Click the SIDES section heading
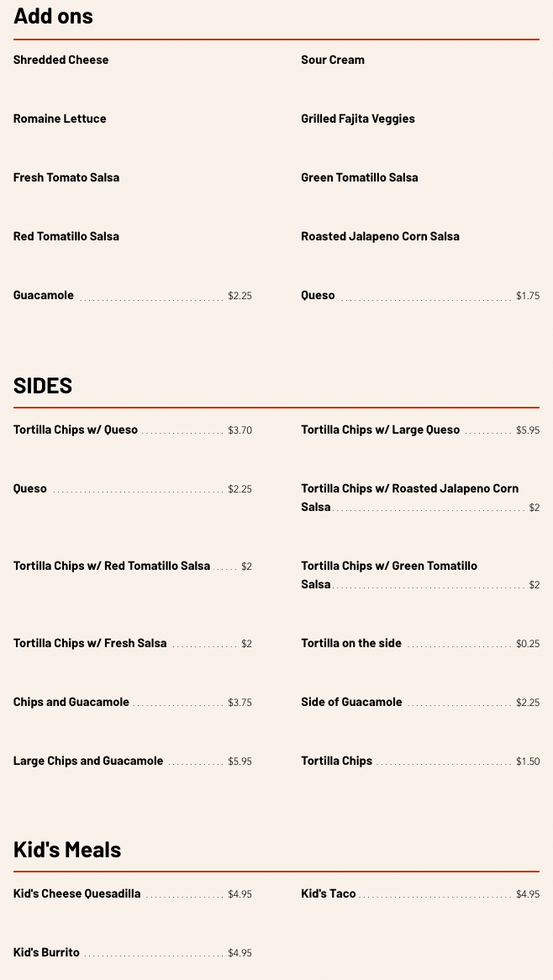Image resolution: width=553 pixels, height=980 pixels. 43,385
